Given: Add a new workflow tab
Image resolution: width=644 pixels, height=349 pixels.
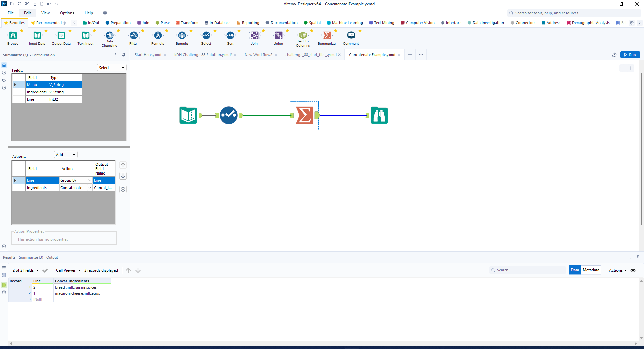Looking at the screenshot, I should [410, 55].
